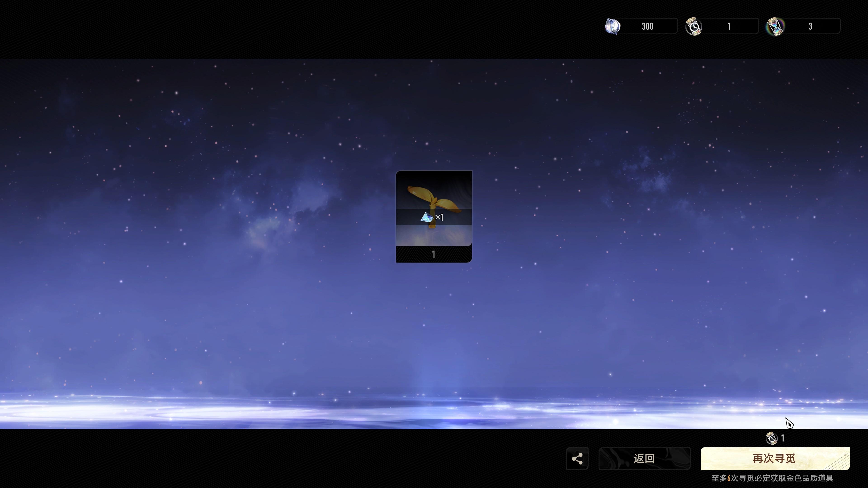Click the ×1 quantity text on the card
868x488 pixels.
pyautogui.click(x=439, y=218)
